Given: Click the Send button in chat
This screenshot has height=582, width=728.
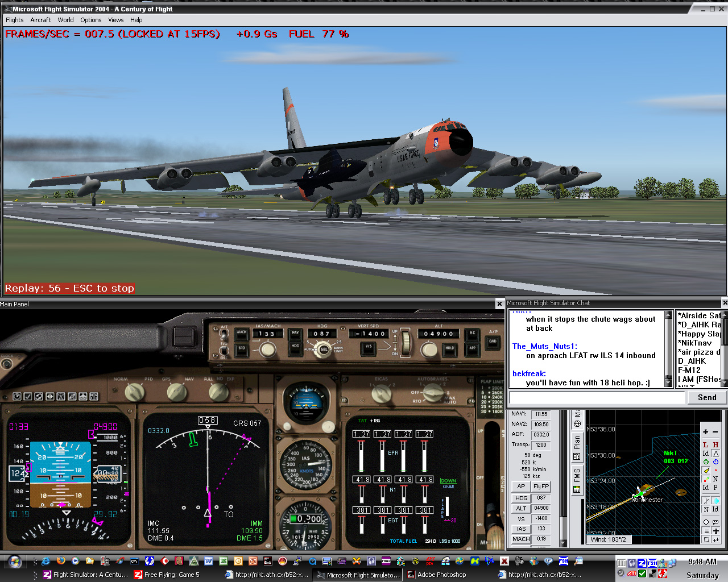Looking at the screenshot, I should [x=706, y=397].
